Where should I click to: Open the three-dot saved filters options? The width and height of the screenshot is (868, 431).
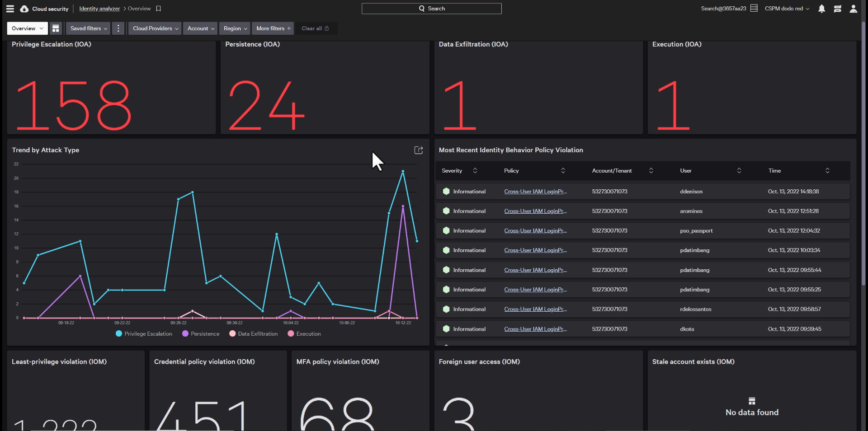(x=118, y=28)
